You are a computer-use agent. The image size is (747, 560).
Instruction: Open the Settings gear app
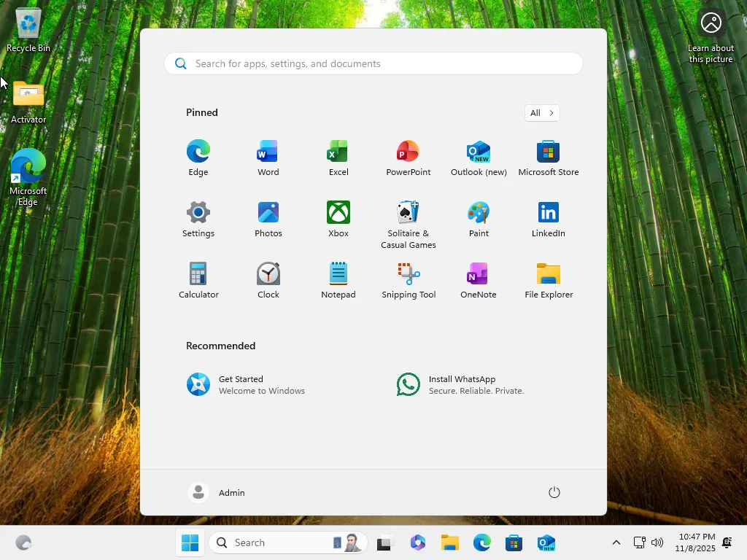point(198,219)
